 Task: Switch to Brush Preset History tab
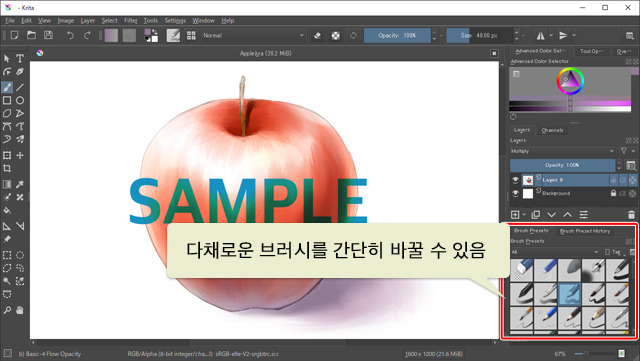(x=585, y=231)
